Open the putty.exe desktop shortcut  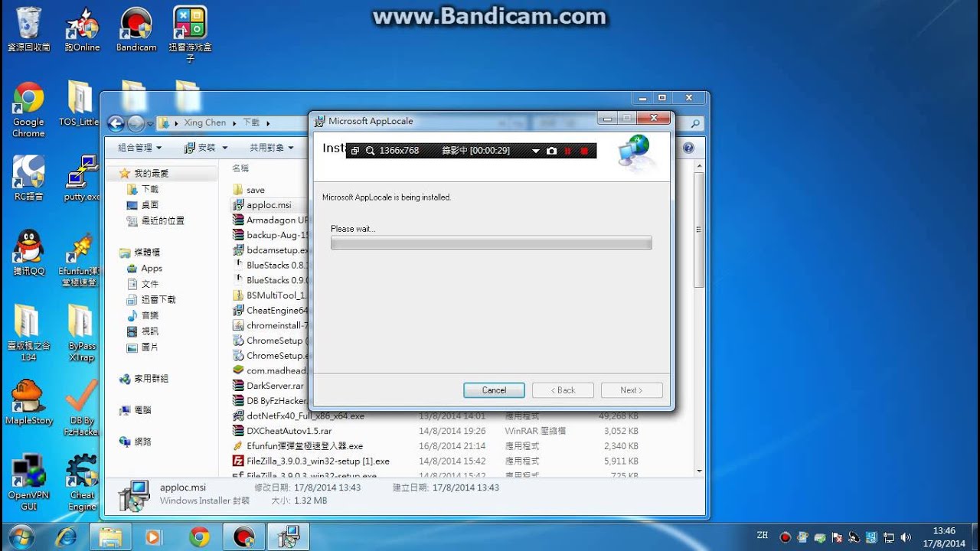tap(82, 178)
